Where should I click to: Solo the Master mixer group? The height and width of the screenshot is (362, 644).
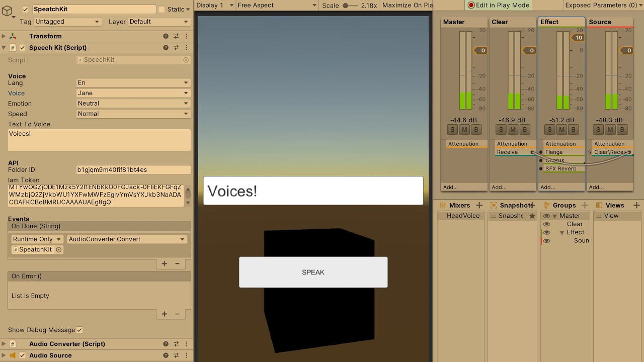click(452, 130)
